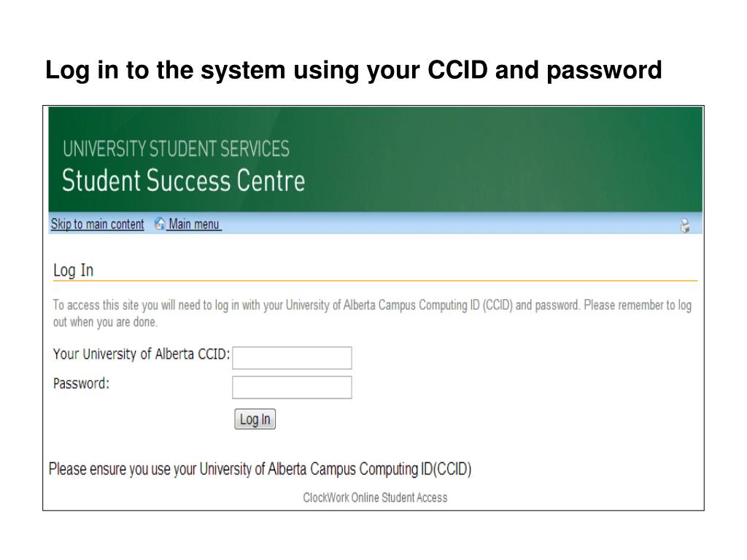Image resolution: width=747 pixels, height=560 pixels.
Task: Open the Main menu link
Action: pyautogui.click(x=194, y=225)
